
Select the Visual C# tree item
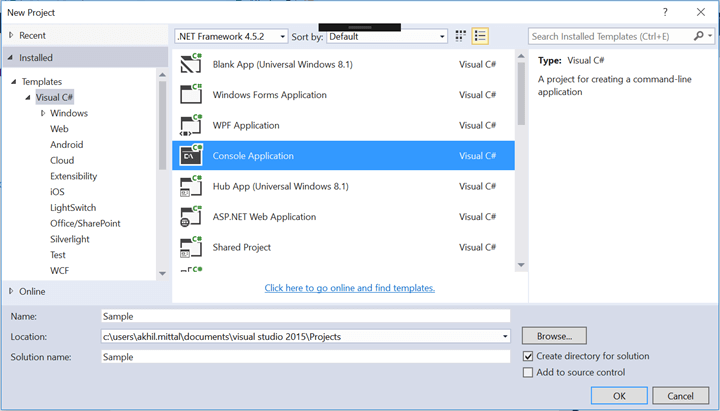[x=54, y=97]
